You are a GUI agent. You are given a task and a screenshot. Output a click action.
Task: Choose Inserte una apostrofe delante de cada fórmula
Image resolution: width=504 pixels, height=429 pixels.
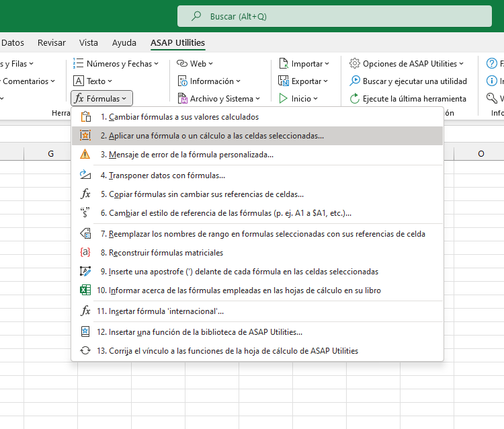coord(257,272)
